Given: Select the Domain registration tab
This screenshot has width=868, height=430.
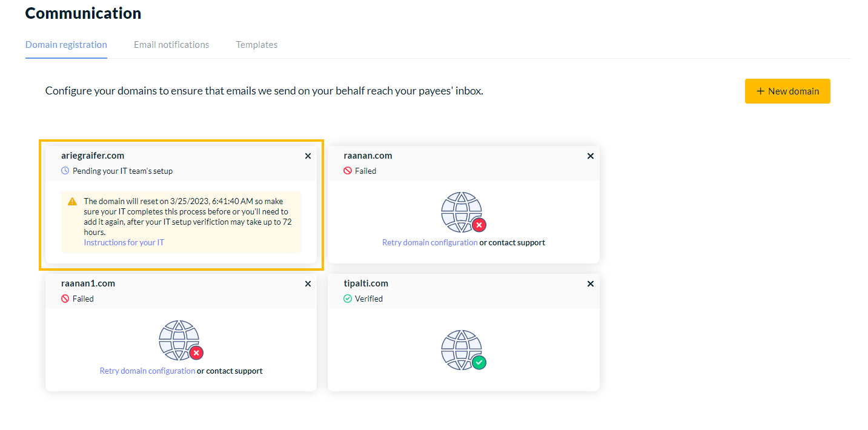Looking at the screenshot, I should pyautogui.click(x=66, y=45).
